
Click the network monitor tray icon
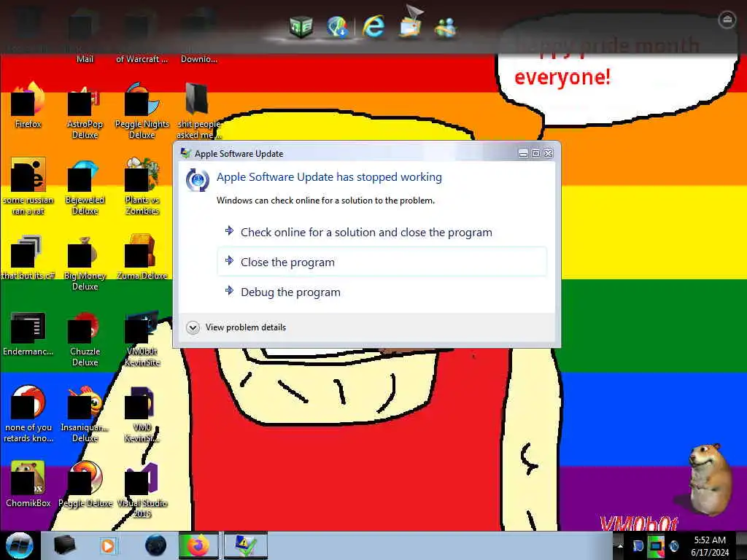(656, 545)
